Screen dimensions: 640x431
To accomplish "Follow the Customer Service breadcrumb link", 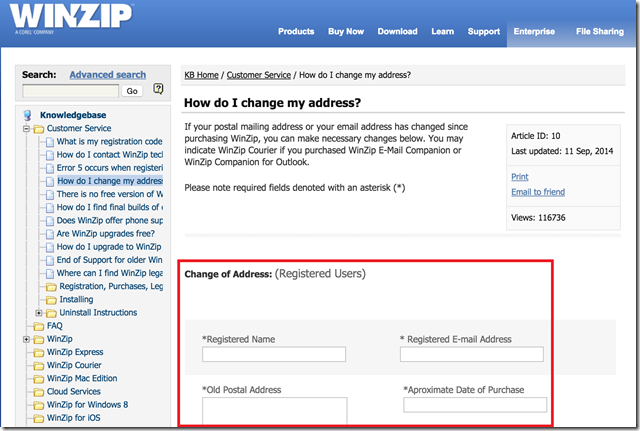I will [x=258, y=75].
